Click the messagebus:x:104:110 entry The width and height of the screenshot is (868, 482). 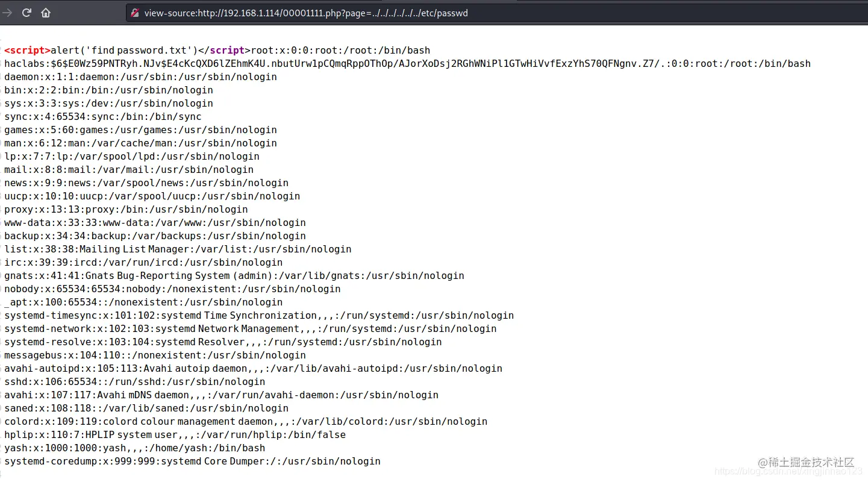coord(155,355)
